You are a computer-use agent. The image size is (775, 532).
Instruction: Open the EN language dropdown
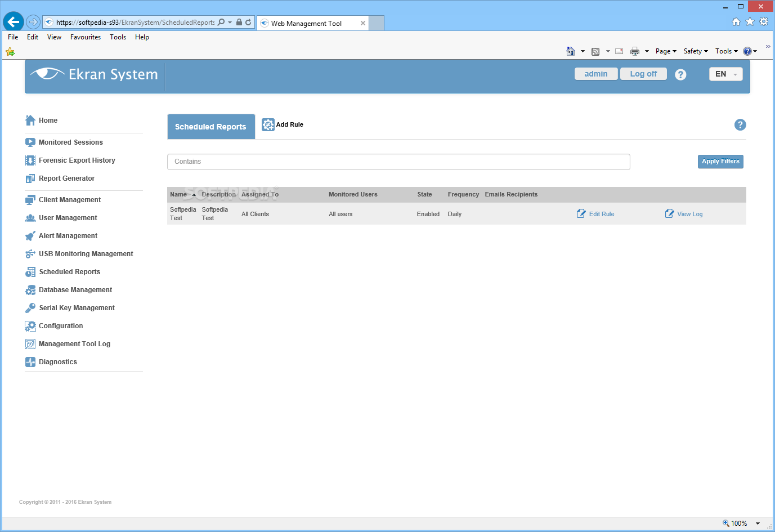(725, 74)
